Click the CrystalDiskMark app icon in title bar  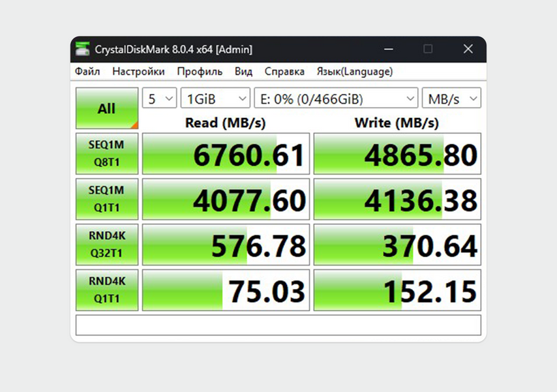click(82, 49)
